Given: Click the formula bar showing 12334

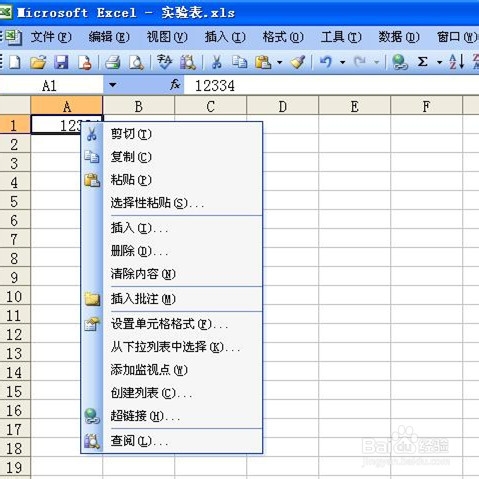Looking at the screenshot, I should (331, 85).
